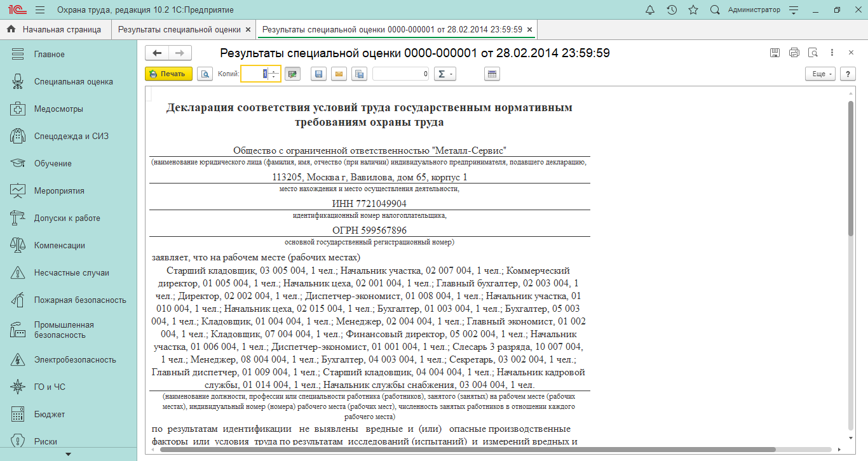Click the ОГРН 599567896 line
868x461 pixels.
tap(369, 230)
